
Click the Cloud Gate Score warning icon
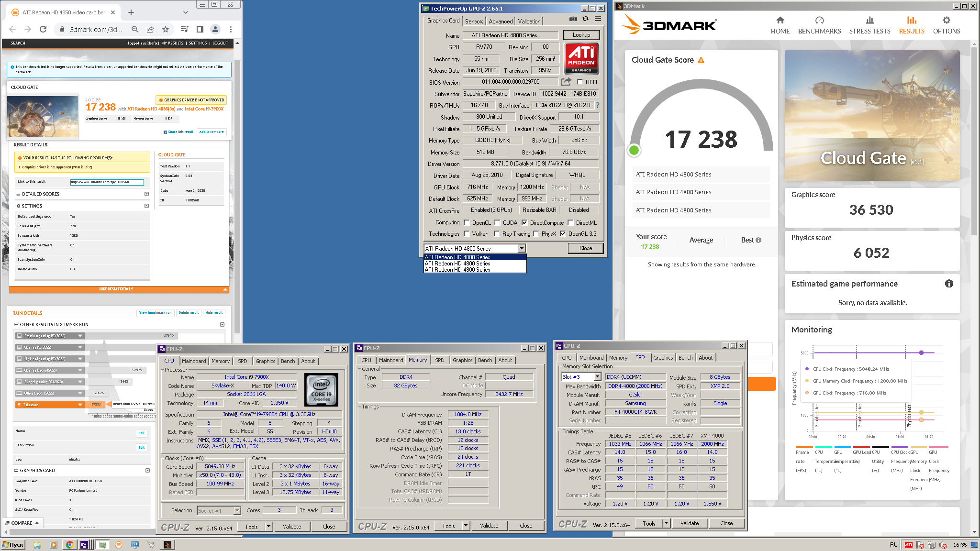pos(701,60)
